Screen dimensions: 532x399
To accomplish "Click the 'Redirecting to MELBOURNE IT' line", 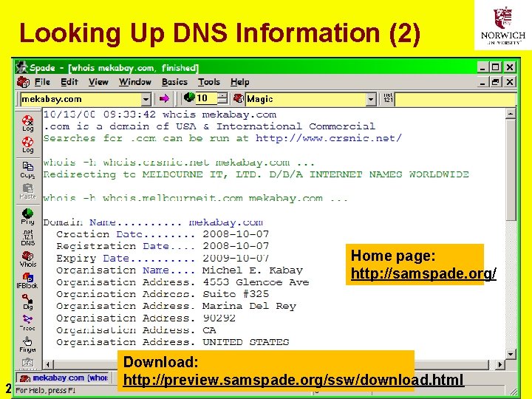I will 256,174.
